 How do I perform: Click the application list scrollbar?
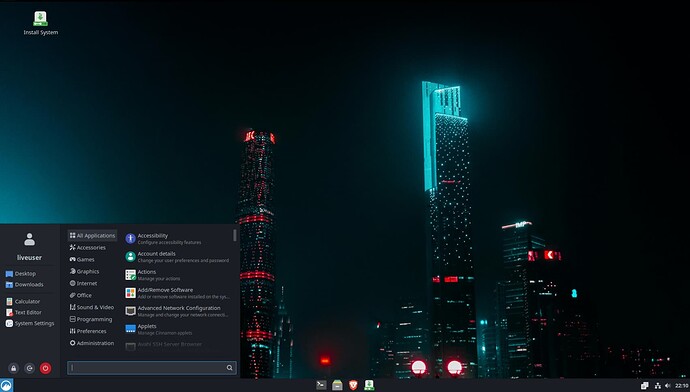point(235,235)
